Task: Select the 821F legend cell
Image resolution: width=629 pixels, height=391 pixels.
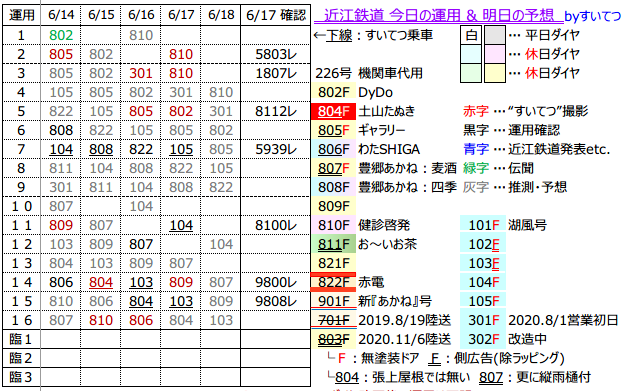Action: click(x=333, y=263)
